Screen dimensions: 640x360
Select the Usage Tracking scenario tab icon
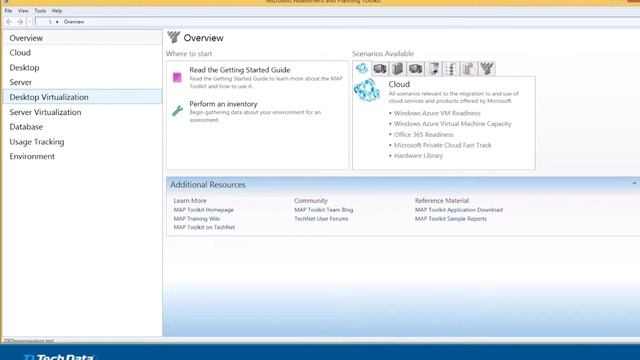[x=469, y=69]
